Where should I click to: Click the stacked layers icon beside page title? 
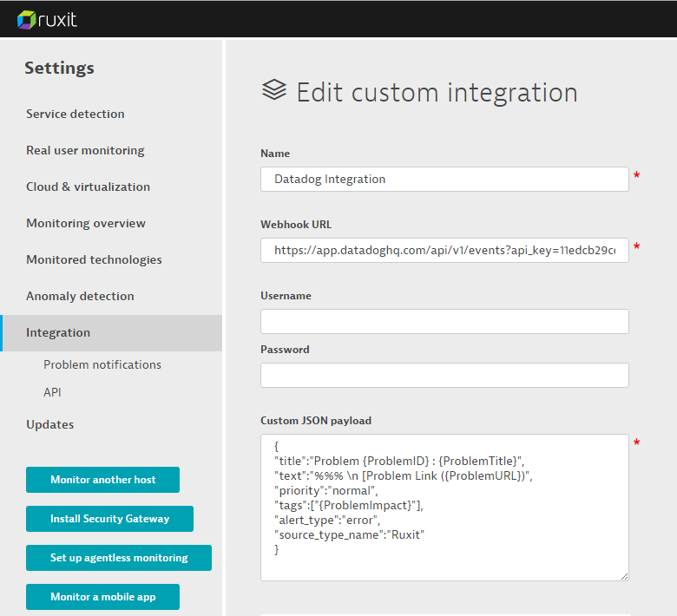[274, 91]
